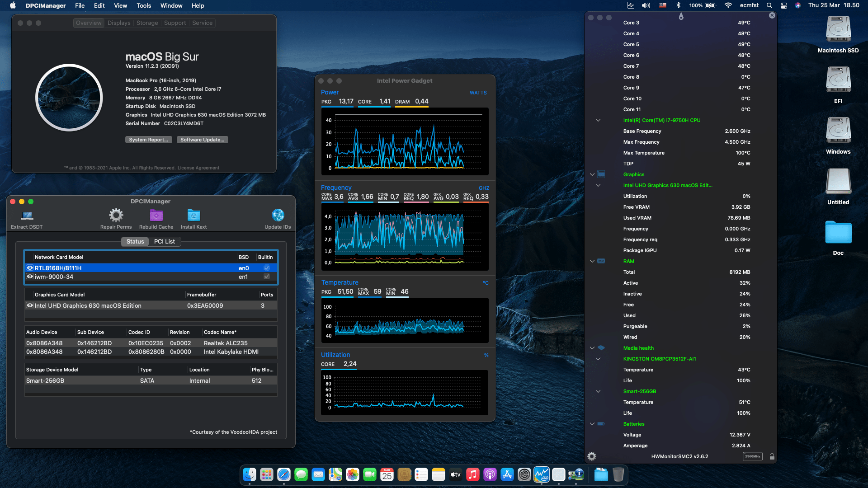Image resolution: width=868 pixels, height=488 pixels.
Task: Click eye icon beside Intel UHD Graphics 630
Action: pyautogui.click(x=30, y=305)
